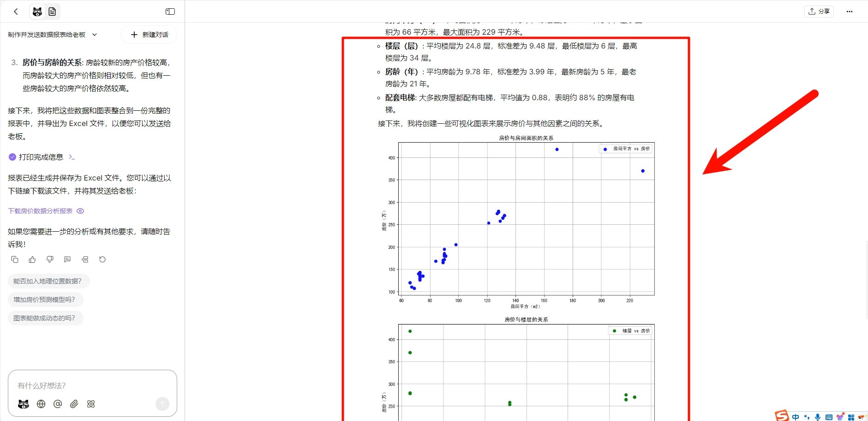
Task: Click the raccoon agent icon in the input bar
Action: pyautogui.click(x=23, y=404)
